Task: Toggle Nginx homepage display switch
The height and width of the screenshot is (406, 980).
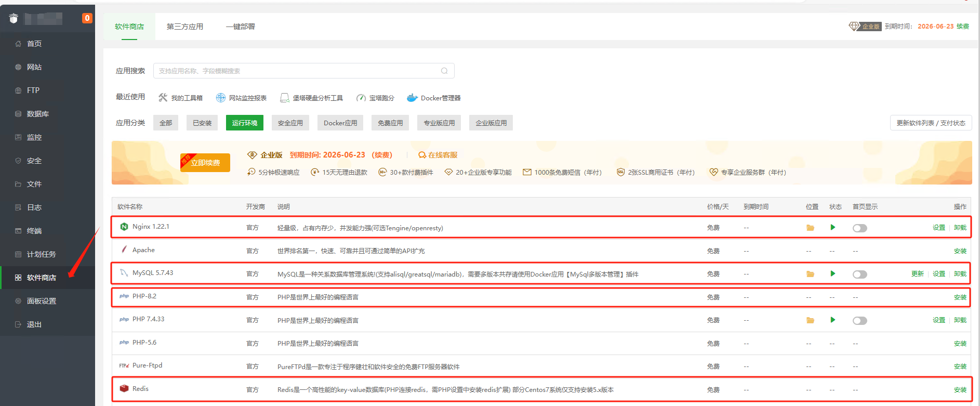Action: coord(860,228)
